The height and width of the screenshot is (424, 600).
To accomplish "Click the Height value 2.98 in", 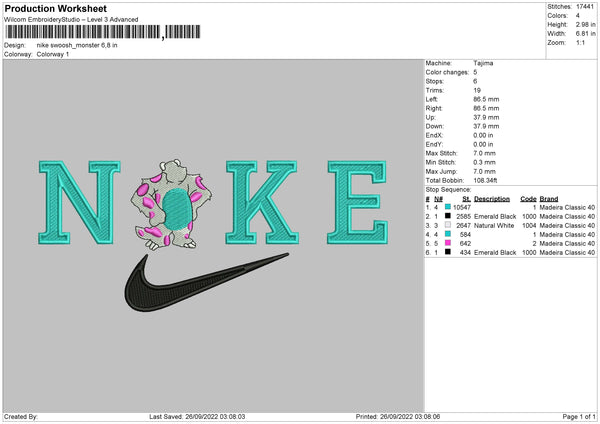I will (585, 24).
